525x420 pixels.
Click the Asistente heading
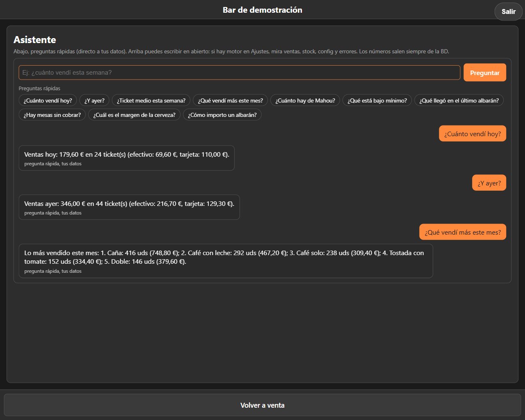(x=35, y=40)
